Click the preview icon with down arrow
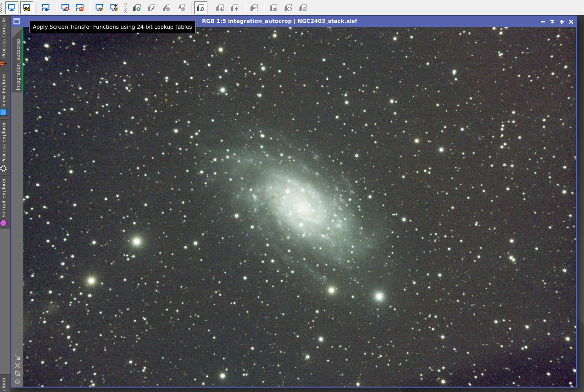This screenshot has height=392, width=584. coord(220,8)
